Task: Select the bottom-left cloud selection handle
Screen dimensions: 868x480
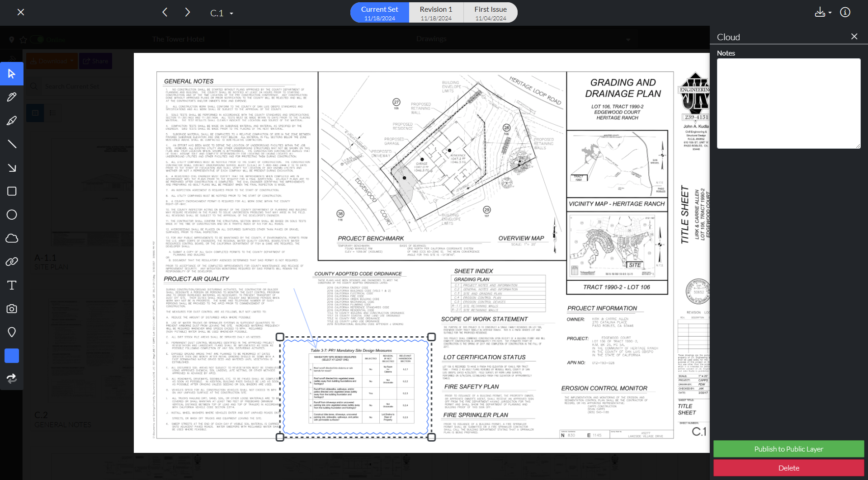Action: tap(280, 437)
